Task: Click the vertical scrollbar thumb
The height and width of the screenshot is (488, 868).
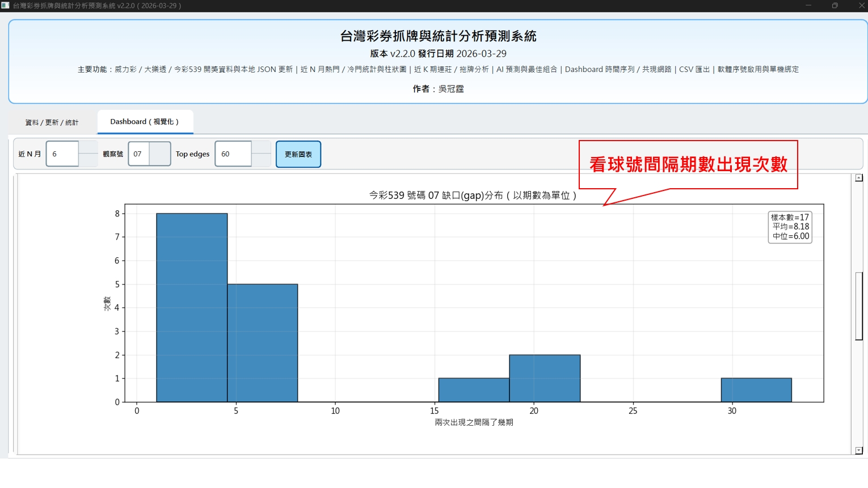Action: (x=859, y=306)
